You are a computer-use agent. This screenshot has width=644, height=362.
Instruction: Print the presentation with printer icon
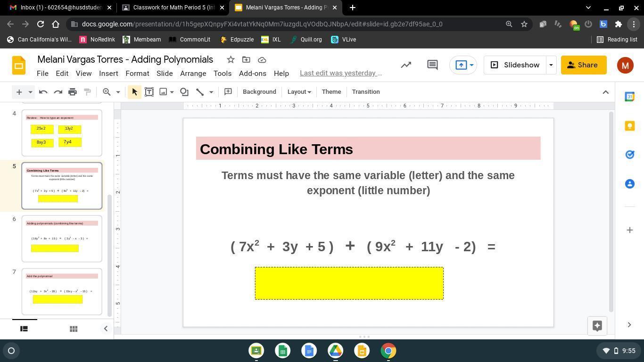pos(73,92)
